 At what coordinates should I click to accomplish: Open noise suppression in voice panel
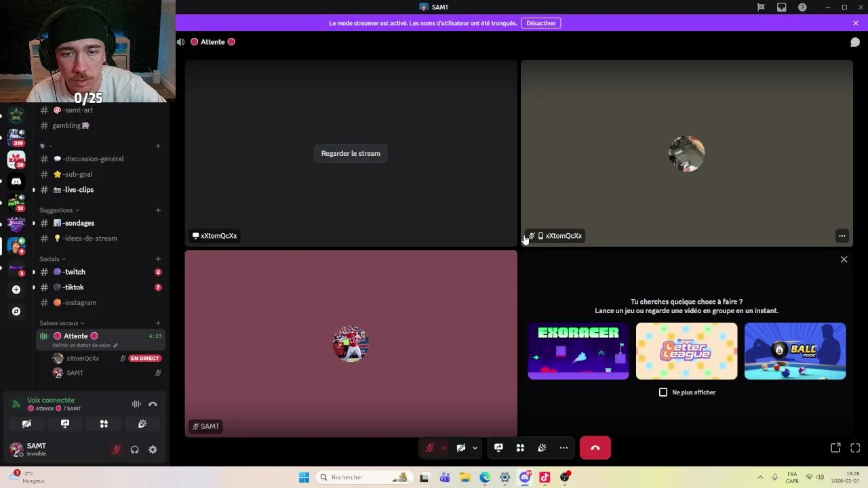click(136, 404)
